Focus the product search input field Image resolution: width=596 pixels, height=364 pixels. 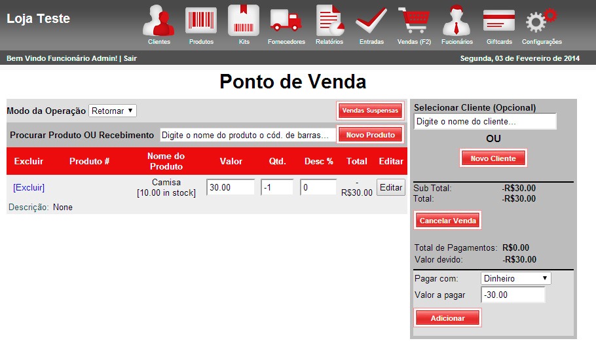[248, 135]
